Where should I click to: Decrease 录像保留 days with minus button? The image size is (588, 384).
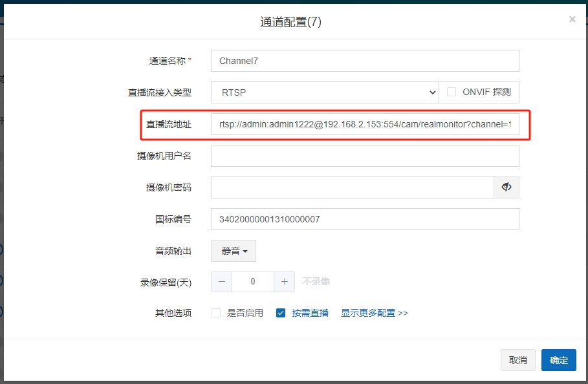pos(222,282)
